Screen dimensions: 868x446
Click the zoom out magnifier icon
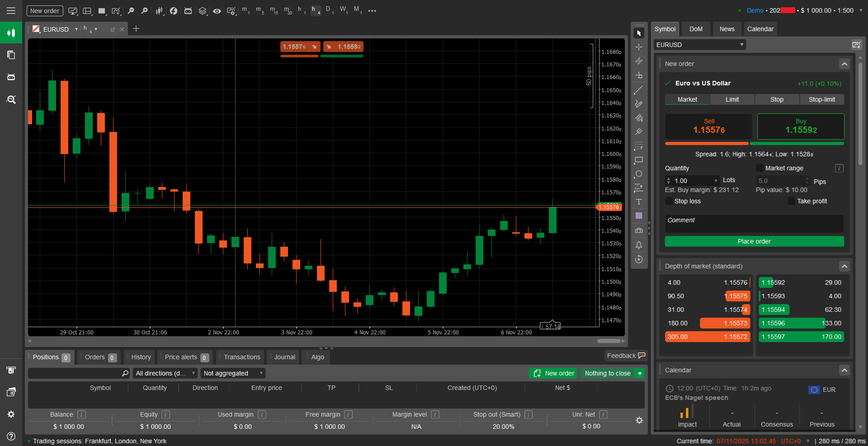point(131,11)
